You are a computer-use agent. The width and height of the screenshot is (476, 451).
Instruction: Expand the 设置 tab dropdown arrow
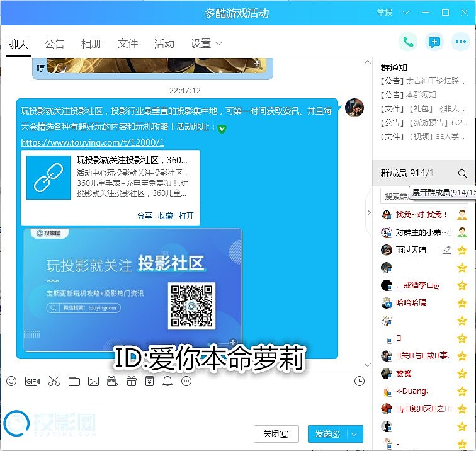pyautogui.click(x=219, y=44)
